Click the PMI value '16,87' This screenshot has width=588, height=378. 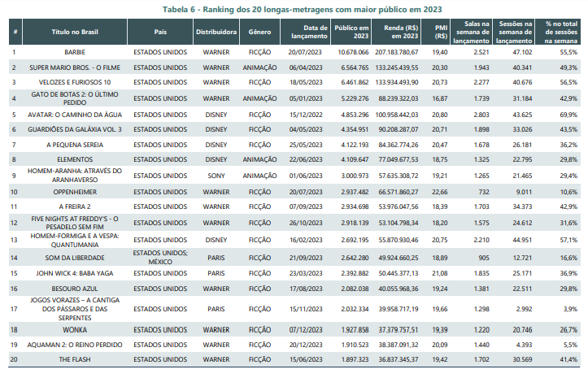tap(439, 98)
